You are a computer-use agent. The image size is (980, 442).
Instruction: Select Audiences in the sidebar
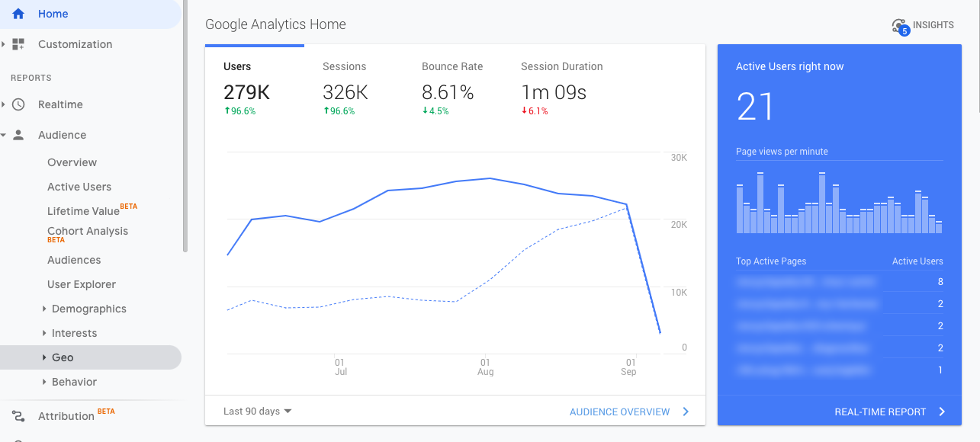click(74, 260)
